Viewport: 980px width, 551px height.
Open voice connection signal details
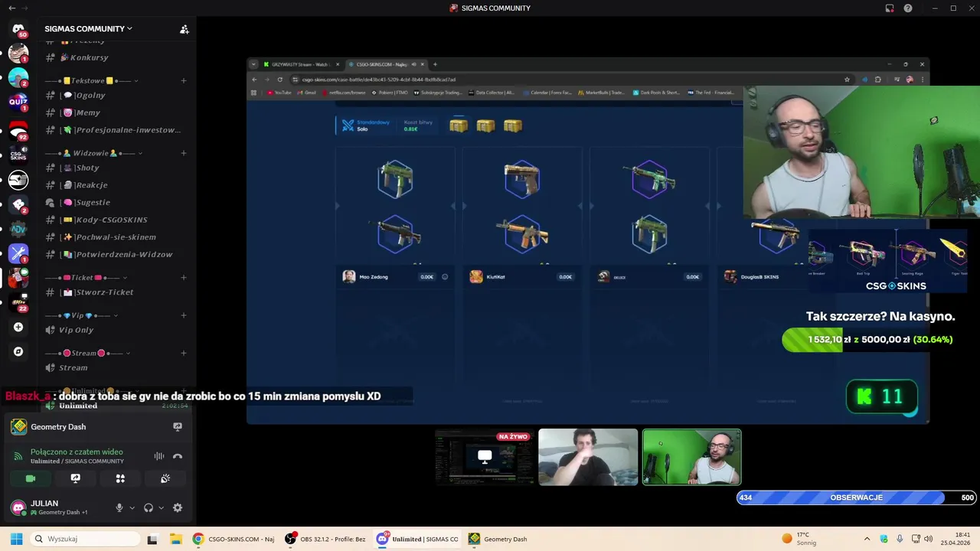click(x=17, y=456)
